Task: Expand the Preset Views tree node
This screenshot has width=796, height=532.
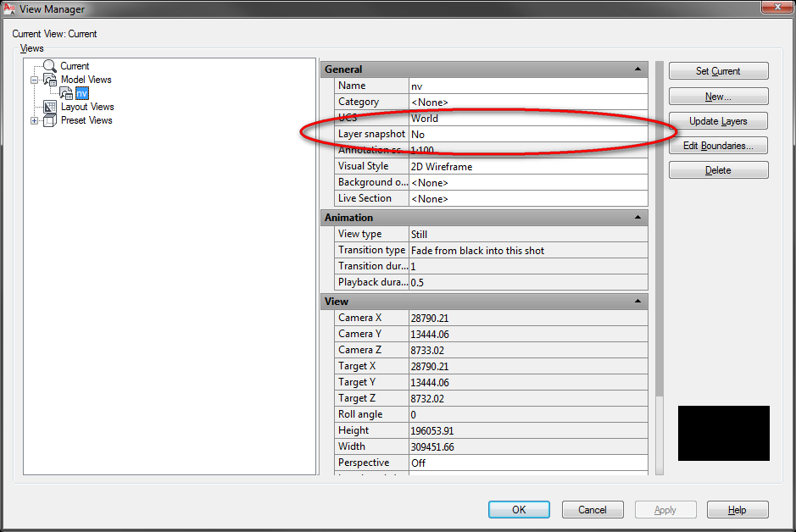Action: pos(35,120)
